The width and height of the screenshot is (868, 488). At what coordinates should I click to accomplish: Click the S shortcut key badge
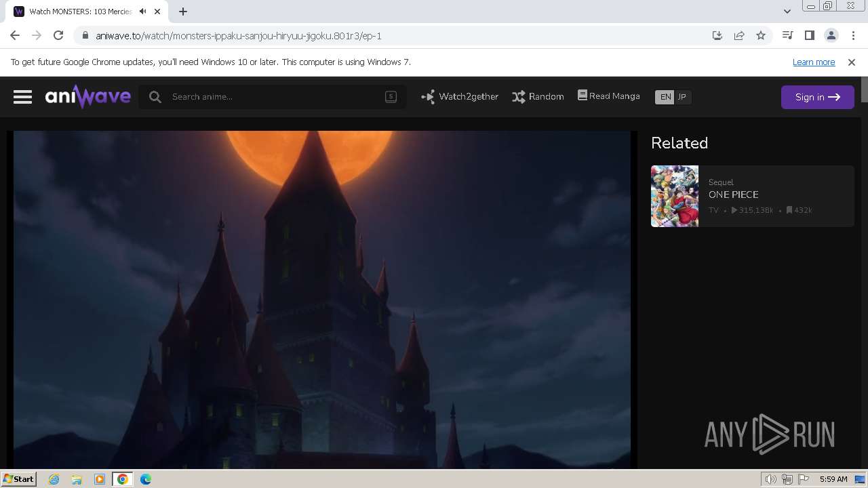click(391, 96)
